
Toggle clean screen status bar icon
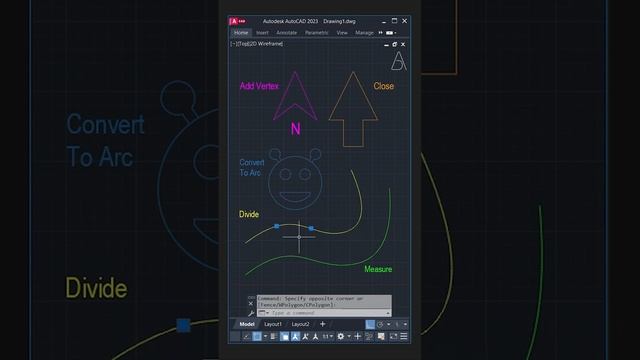pyautogui.click(x=393, y=336)
